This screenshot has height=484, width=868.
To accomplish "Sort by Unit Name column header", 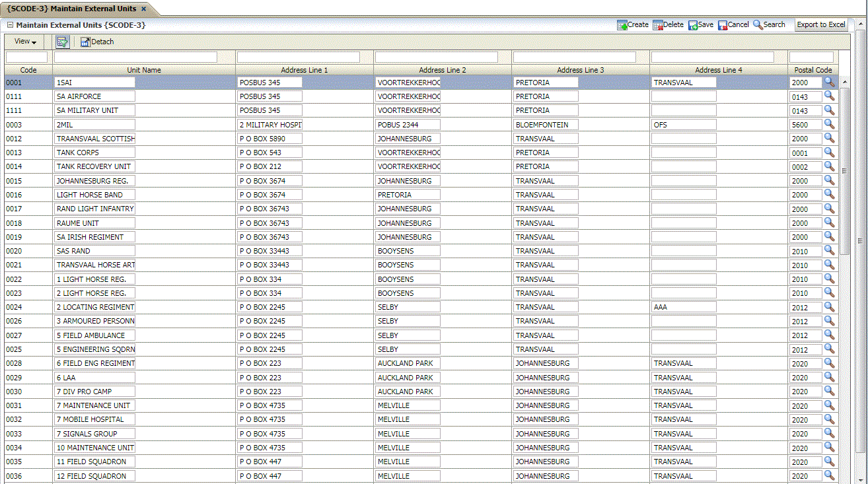I will [143, 70].
